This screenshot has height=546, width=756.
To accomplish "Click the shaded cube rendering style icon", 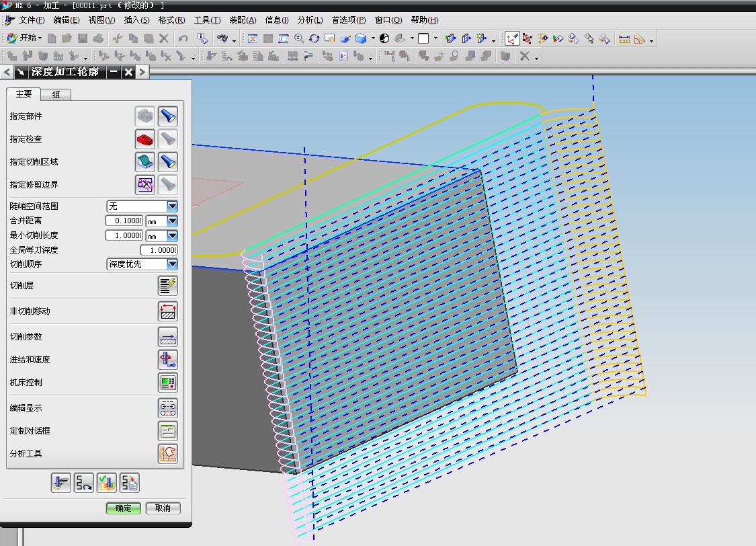I will 361,38.
